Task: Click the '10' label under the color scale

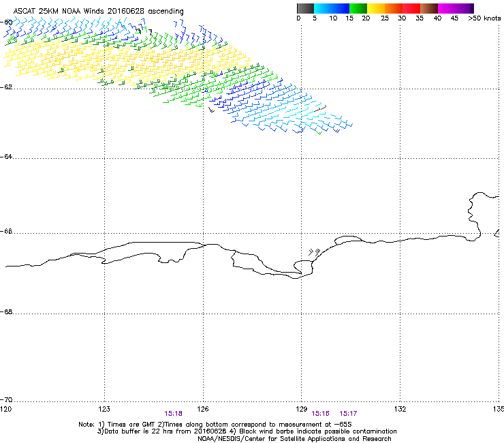Action: (333, 18)
